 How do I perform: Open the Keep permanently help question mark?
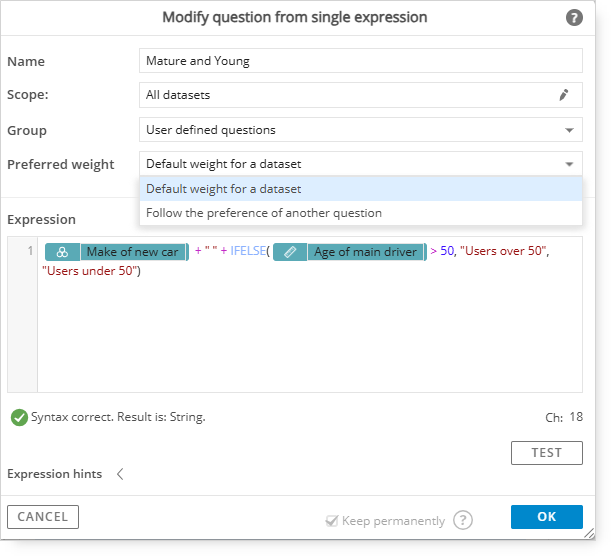tap(463, 520)
